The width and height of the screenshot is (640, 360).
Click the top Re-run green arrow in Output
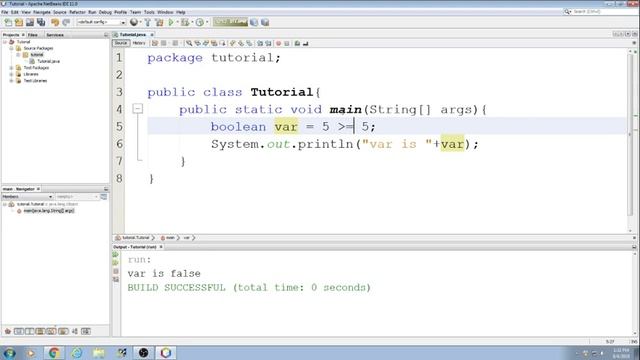pos(116,255)
